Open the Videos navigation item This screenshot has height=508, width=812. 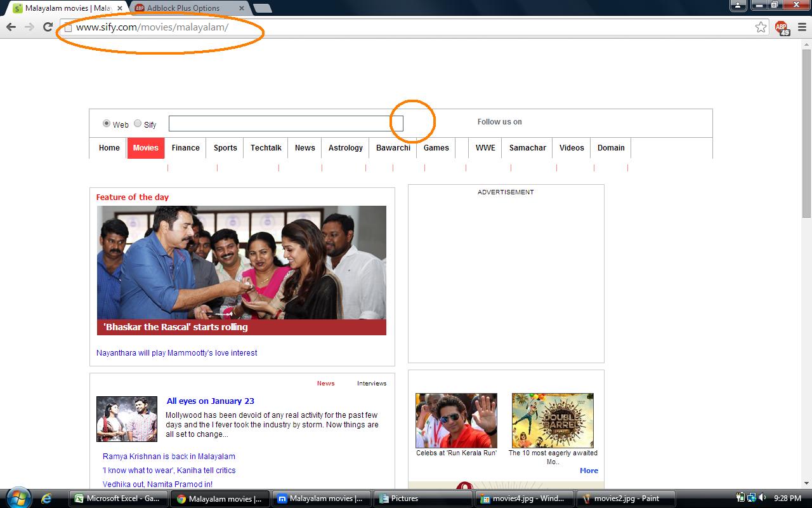pyautogui.click(x=572, y=148)
